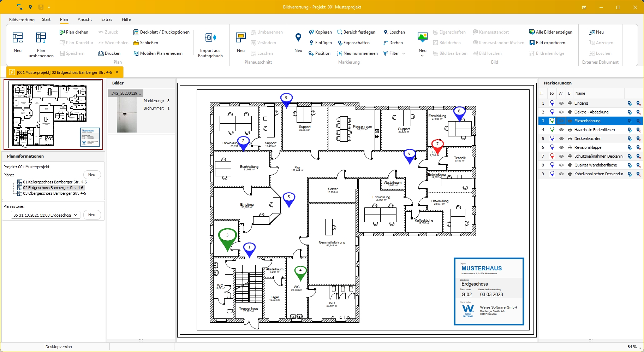Screen dimensions: 644x352
Task: Open marker Eigenschaften
Action: click(353, 43)
